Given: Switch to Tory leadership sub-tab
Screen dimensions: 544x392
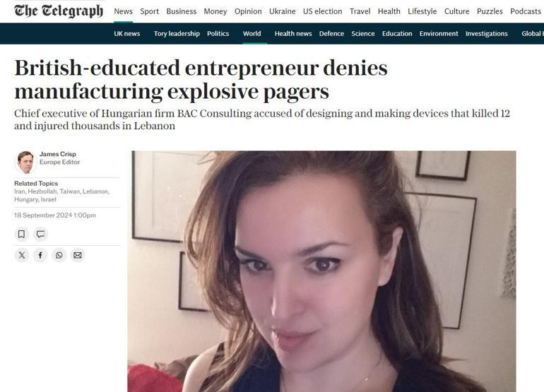Looking at the screenshot, I should tap(177, 34).
